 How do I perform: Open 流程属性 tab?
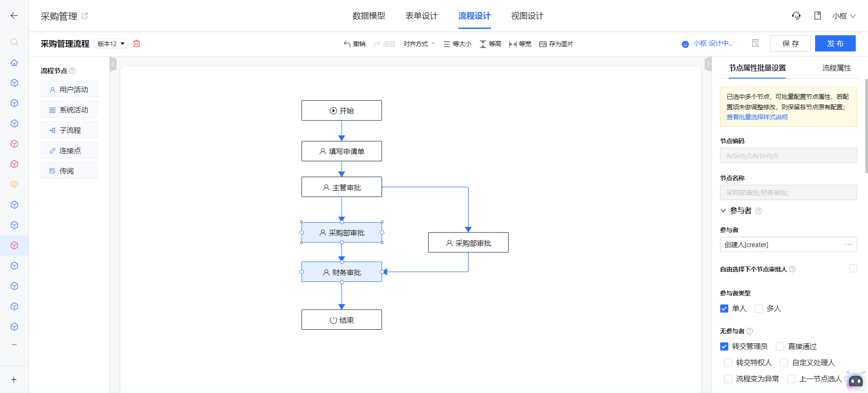pyautogui.click(x=836, y=68)
